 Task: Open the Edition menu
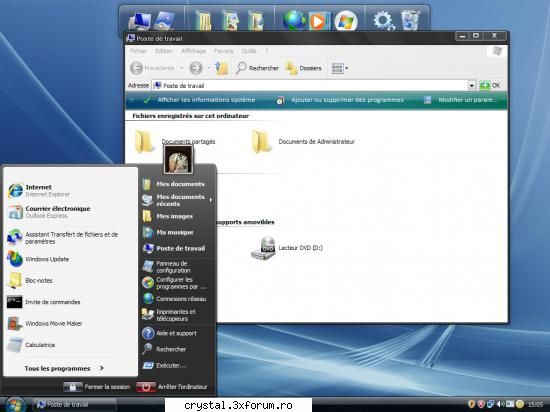click(x=164, y=51)
